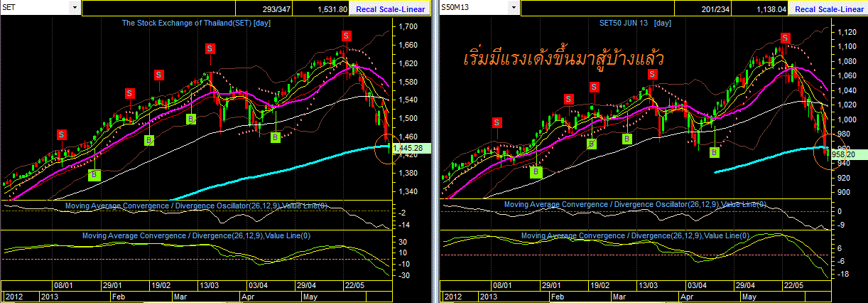
Task: Select the latest S sell marker on SET chart
Action: [x=346, y=36]
